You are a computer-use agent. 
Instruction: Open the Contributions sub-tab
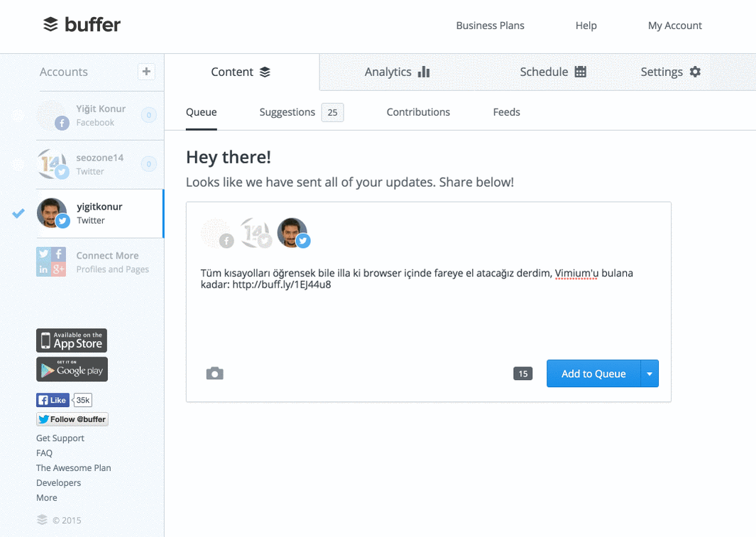[x=418, y=112]
